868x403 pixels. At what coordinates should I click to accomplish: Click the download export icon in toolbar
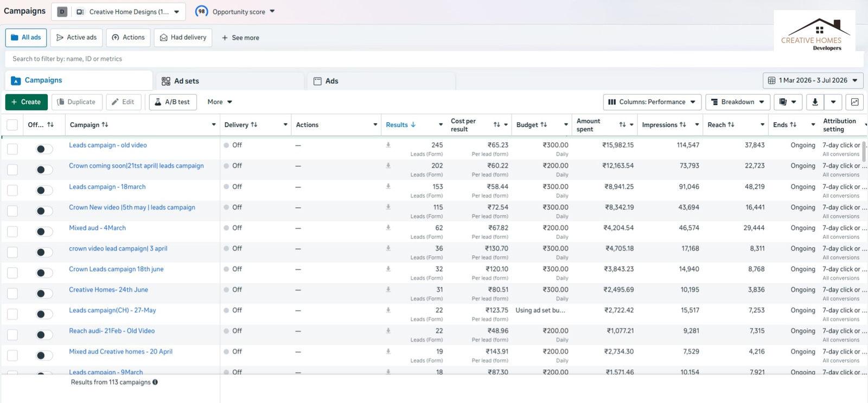point(815,102)
